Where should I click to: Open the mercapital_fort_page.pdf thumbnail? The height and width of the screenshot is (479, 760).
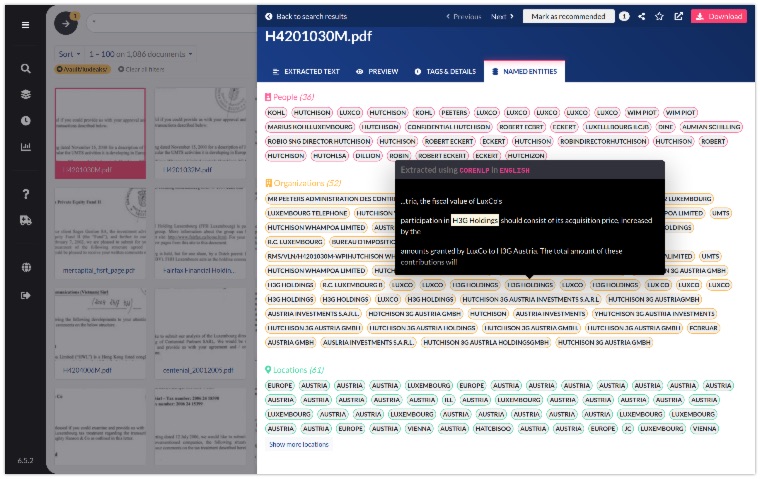click(x=100, y=233)
